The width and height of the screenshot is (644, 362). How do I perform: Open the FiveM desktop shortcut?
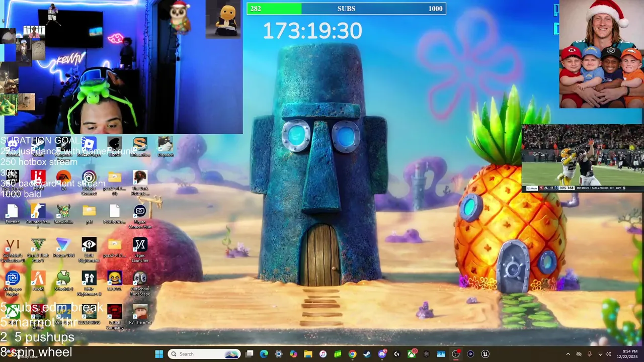point(38,281)
